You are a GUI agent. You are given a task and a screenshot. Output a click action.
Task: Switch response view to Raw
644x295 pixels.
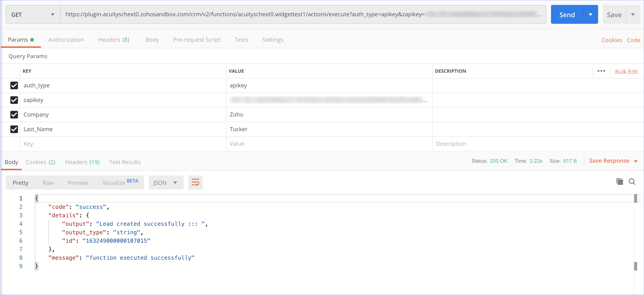pyautogui.click(x=48, y=183)
